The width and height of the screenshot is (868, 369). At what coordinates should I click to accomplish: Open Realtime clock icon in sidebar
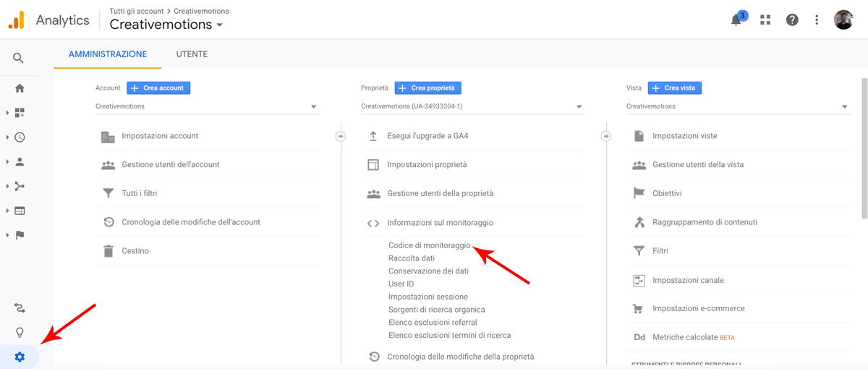[20, 137]
